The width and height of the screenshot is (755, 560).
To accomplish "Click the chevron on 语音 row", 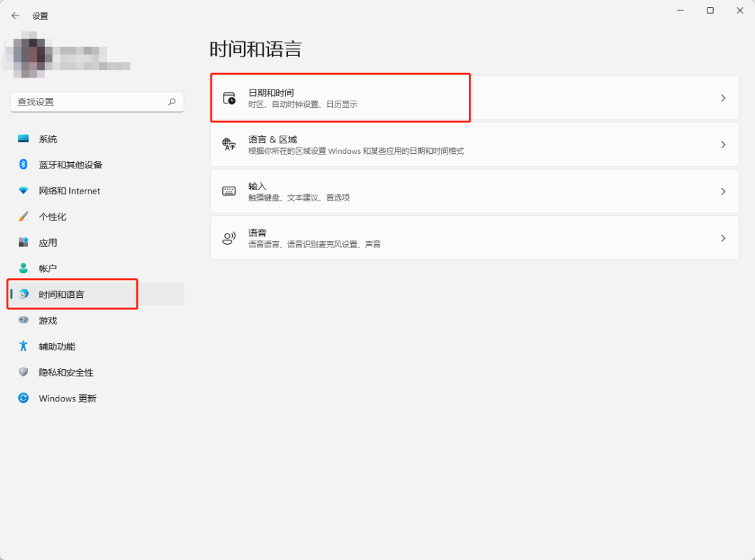I will pyautogui.click(x=724, y=238).
